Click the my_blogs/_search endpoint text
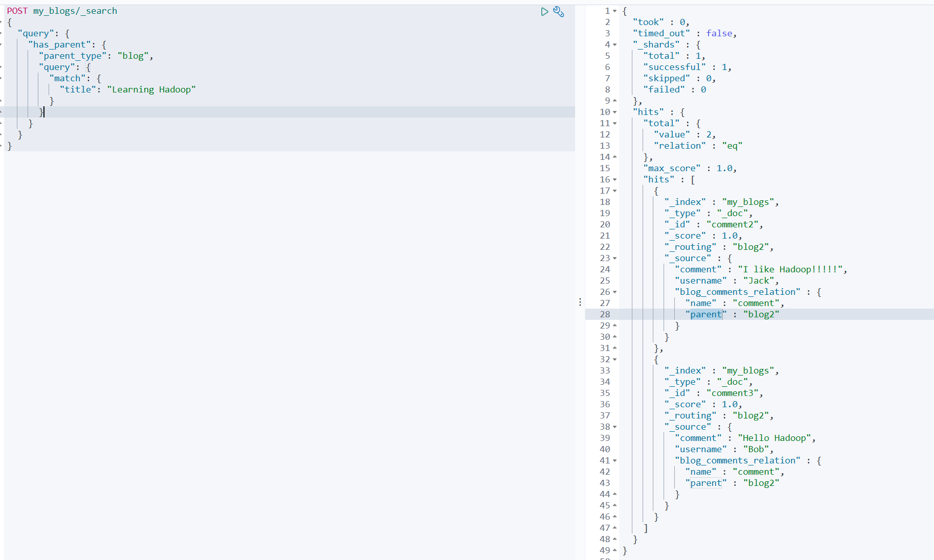Image resolution: width=934 pixels, height=560 pixels. pyautogui.click(x=75, y=11)
